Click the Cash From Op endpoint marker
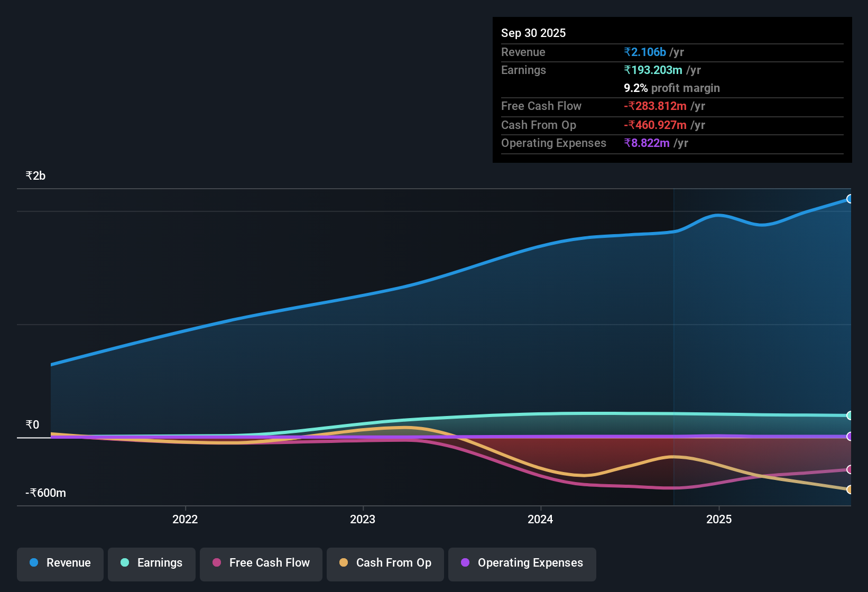The image size is (868, 592). (849, 489)
